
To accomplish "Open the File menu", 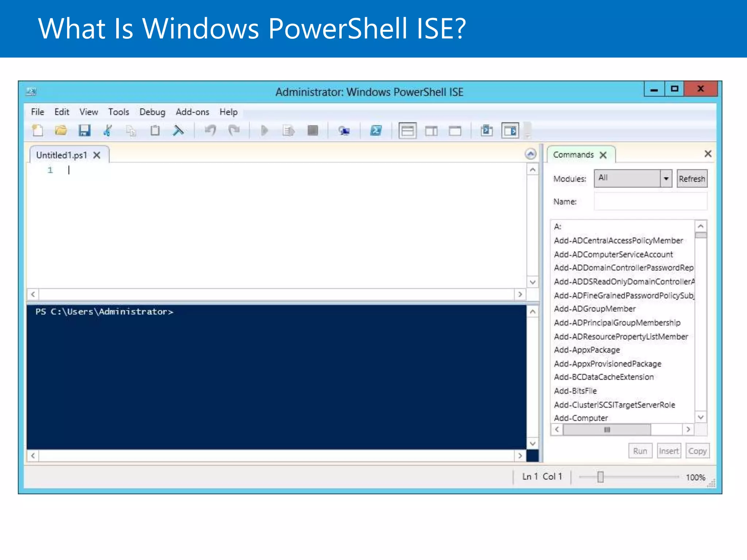I will click(38, 112).
